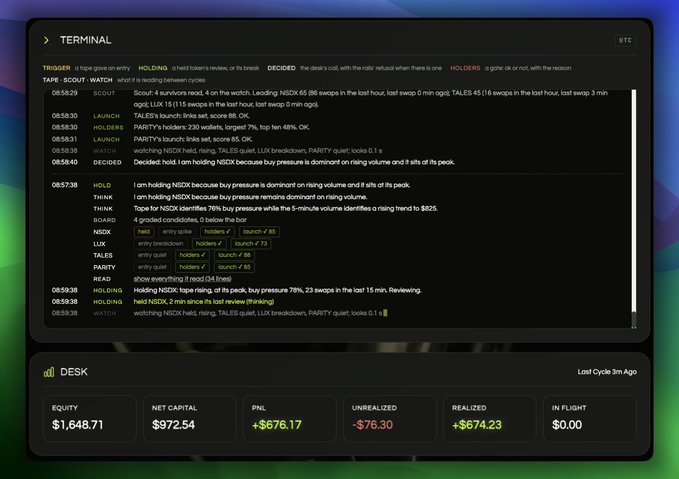The image size is (679, 479).
Task: Click the PARITY 'entry quiet' tag
Action: 152,267
